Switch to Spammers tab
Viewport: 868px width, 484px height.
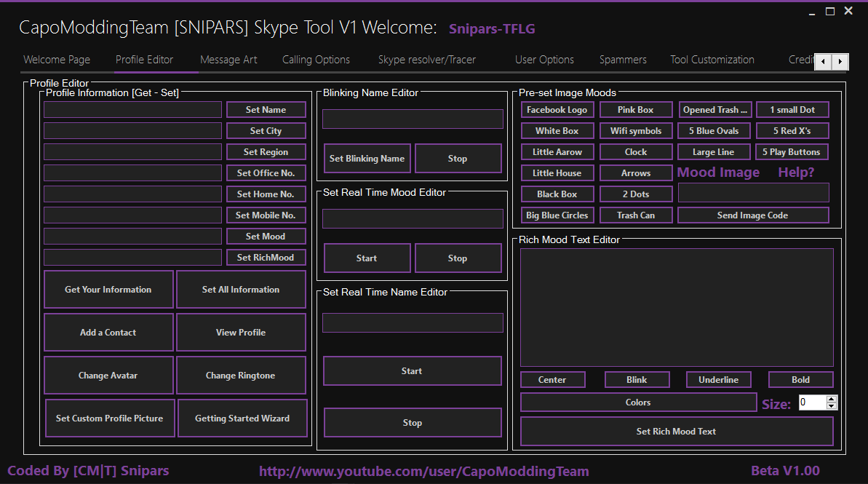(x=623, y=60)
